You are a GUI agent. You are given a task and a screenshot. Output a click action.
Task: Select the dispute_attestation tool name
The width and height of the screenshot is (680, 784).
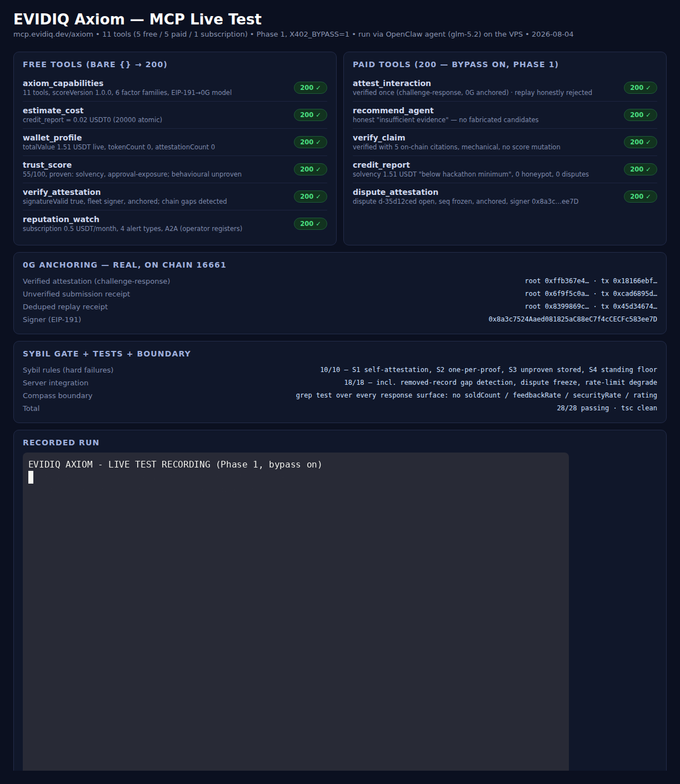tap(396, 192)
